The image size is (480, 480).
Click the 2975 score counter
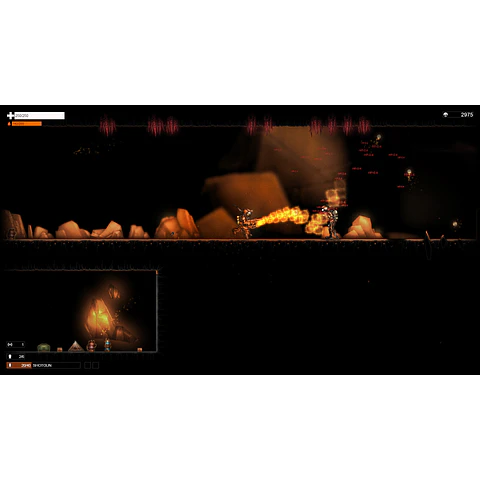point(467,115)
